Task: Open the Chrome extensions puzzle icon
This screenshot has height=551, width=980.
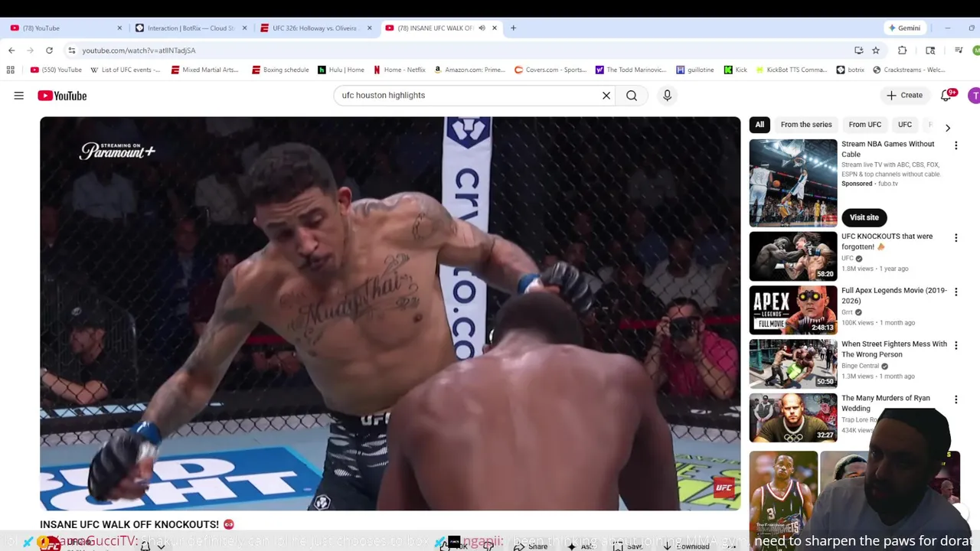Action: click(903, 51)
